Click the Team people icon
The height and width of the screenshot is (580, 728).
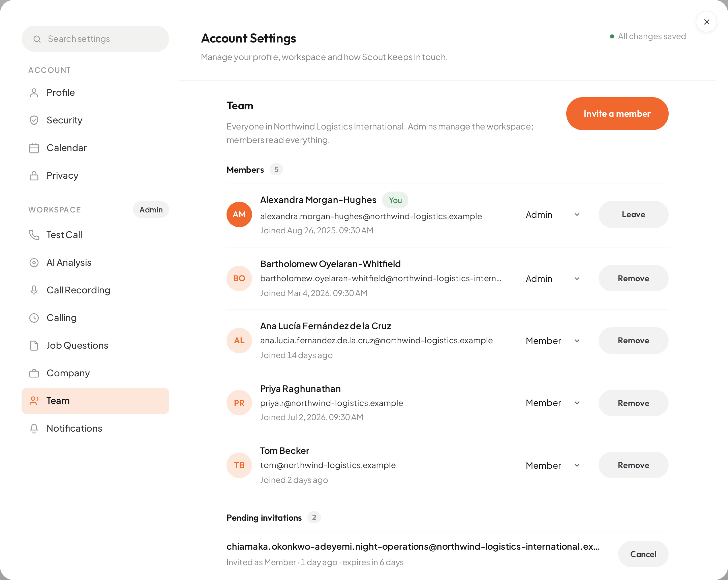[34, 401]
